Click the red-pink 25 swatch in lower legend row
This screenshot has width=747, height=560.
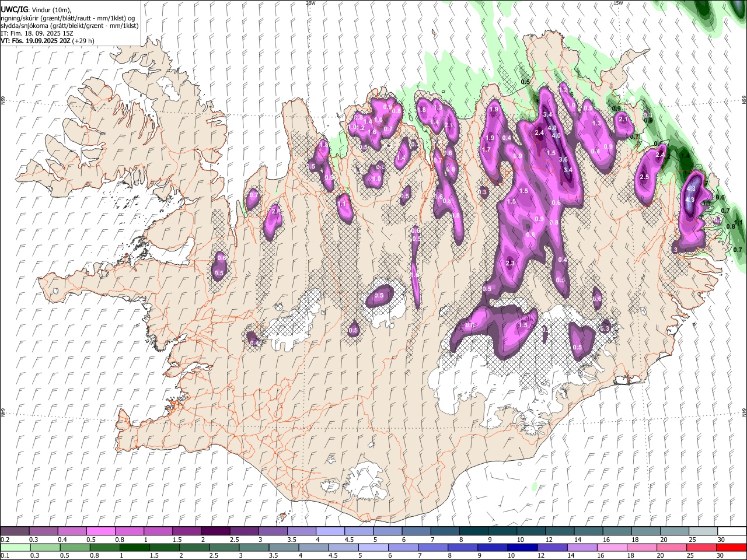pyautogui.click(x=701, y=547)
